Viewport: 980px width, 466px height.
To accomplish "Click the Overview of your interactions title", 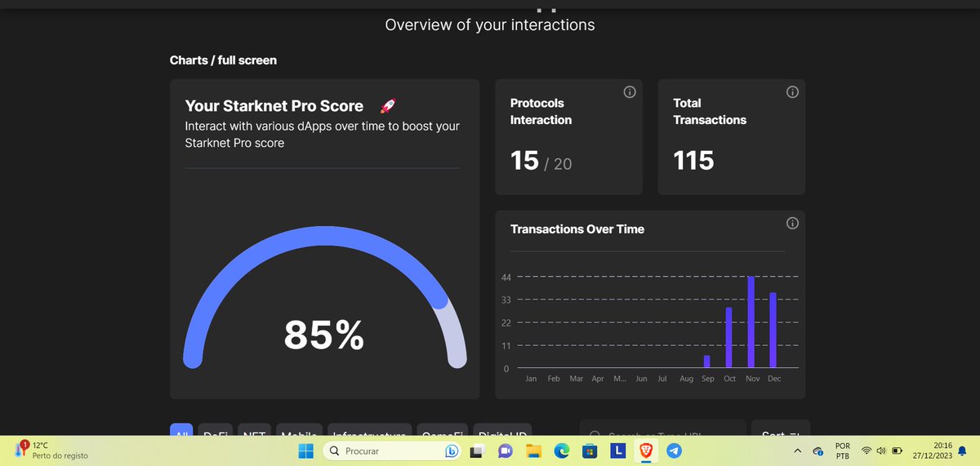I will coord(490,24).
